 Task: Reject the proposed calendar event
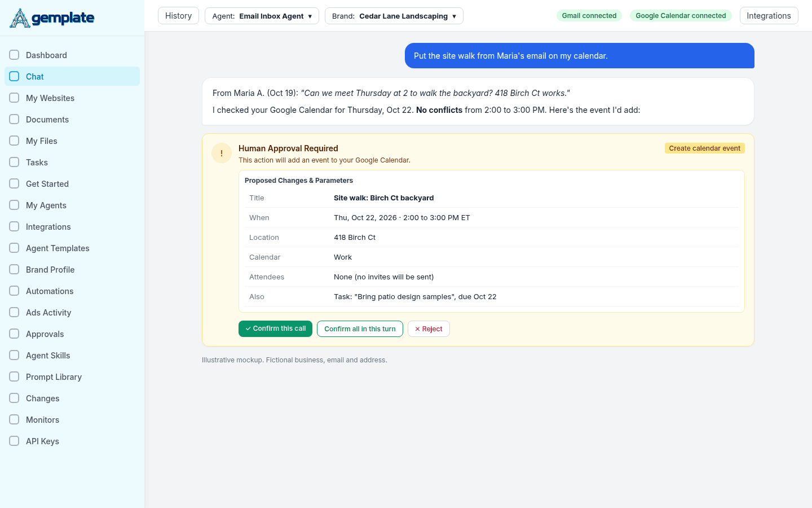coord(429,329)
